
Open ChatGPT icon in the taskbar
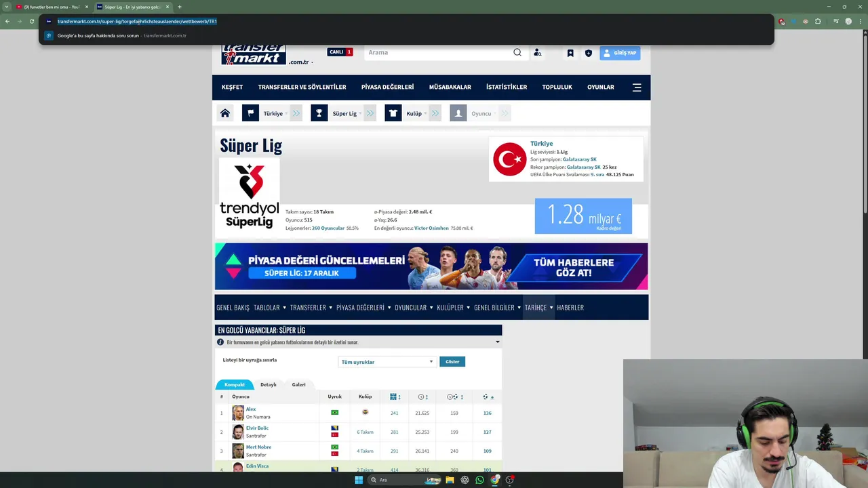point(465,480)
